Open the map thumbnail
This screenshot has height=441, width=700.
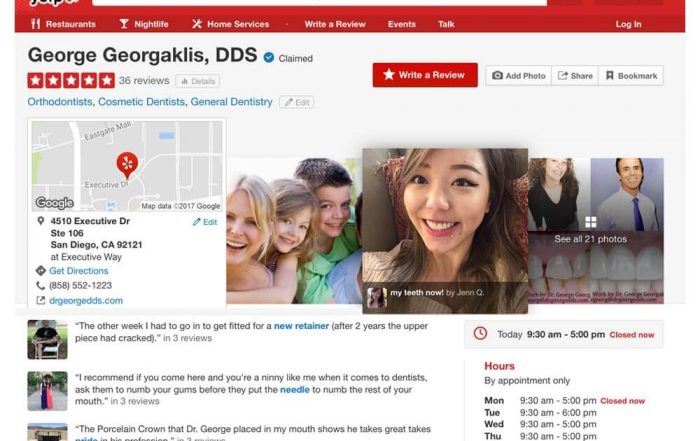[127, 166]
